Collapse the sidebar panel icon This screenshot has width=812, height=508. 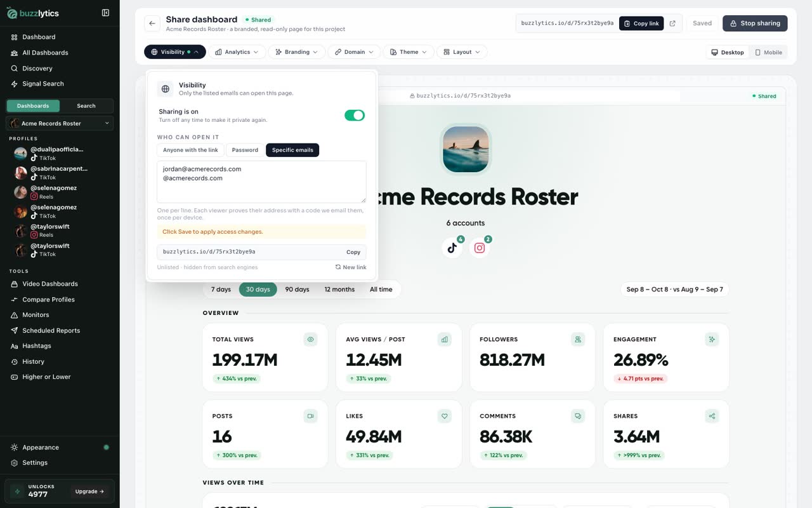(x=105, y=13)
